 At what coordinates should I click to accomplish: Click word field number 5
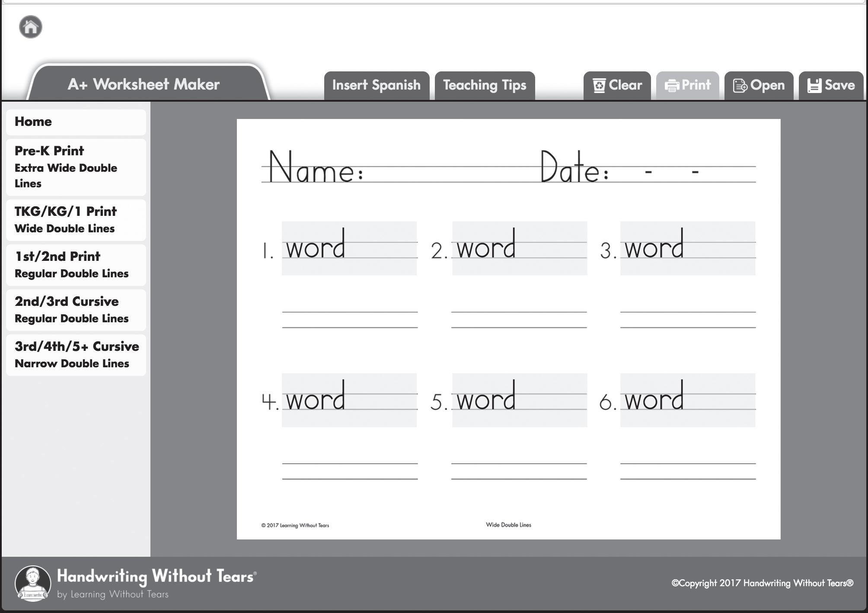(x=520, y=400)
